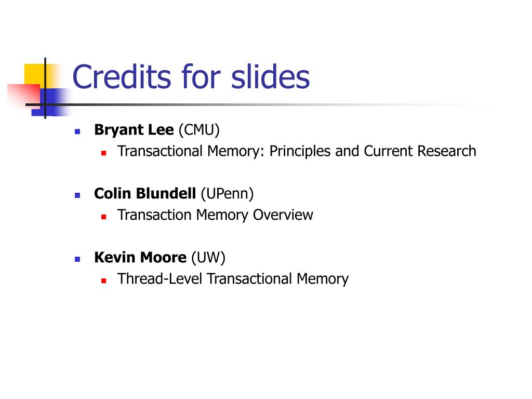Click the blue bullet beside Colin Blundell
The width and height of the screenshot is (532, 399).
pyautogui.click(x=77, y=195)
